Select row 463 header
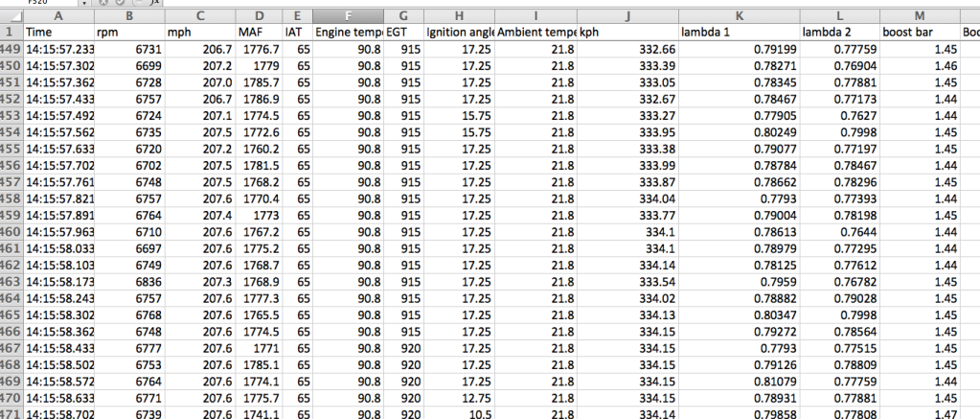Viewport: 980px width, 419px height. [11, 282]
